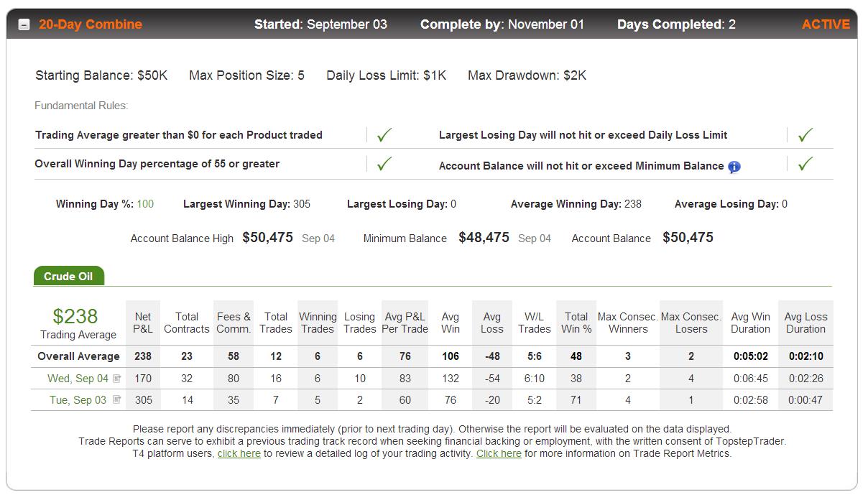The image size is (868, 500).
Task: Click the Total Win % column header
Action: pyautogui.click(x=576, y=323)
